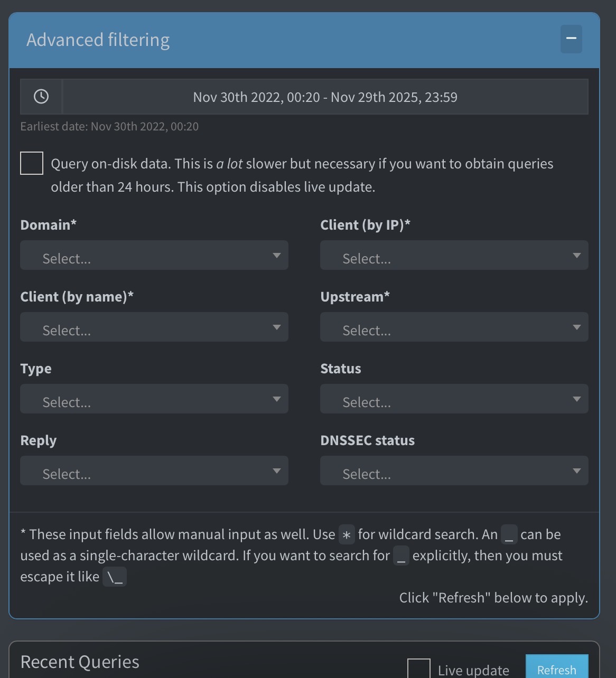The image size is (616, 678).
Task: Click the Refresh button
Action: 556,668
